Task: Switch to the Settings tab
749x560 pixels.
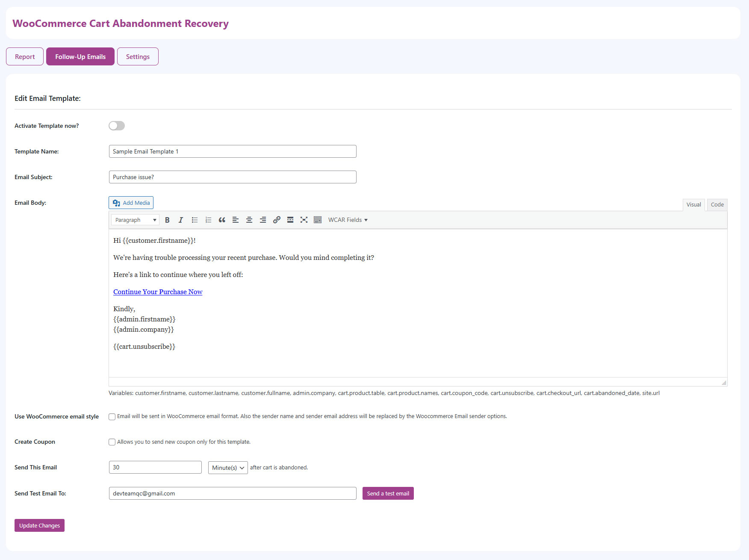Action: [138, 56]
